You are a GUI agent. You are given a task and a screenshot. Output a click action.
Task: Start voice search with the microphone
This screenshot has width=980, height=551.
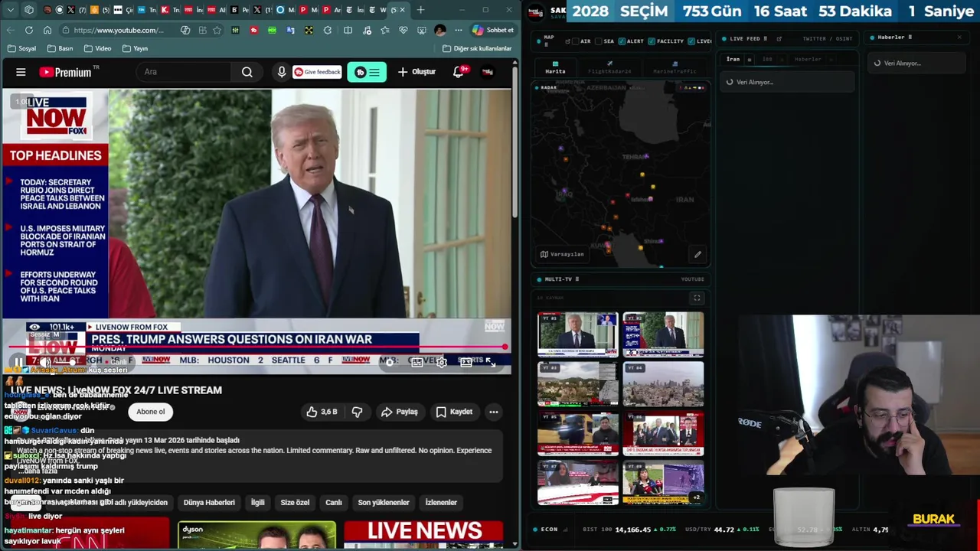pyautogui.click(x=282, y=72)
